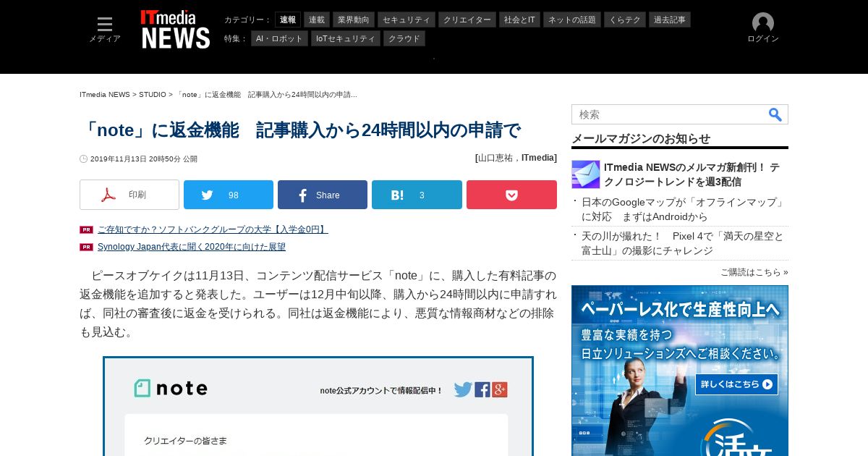The height and width of the screenshot is (456, 868).
Task: Open the クラウド feature
Action: click(404, 38)
